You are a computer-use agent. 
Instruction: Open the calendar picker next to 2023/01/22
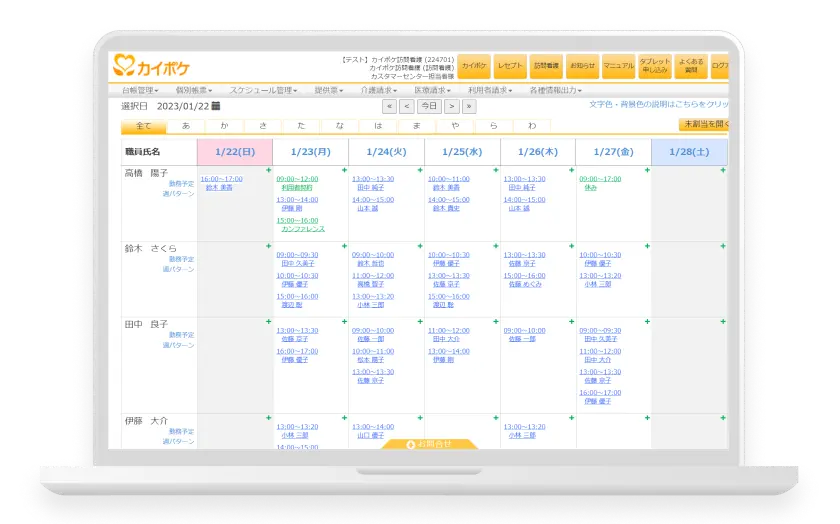pyautogui.click(x=216, y=106)
